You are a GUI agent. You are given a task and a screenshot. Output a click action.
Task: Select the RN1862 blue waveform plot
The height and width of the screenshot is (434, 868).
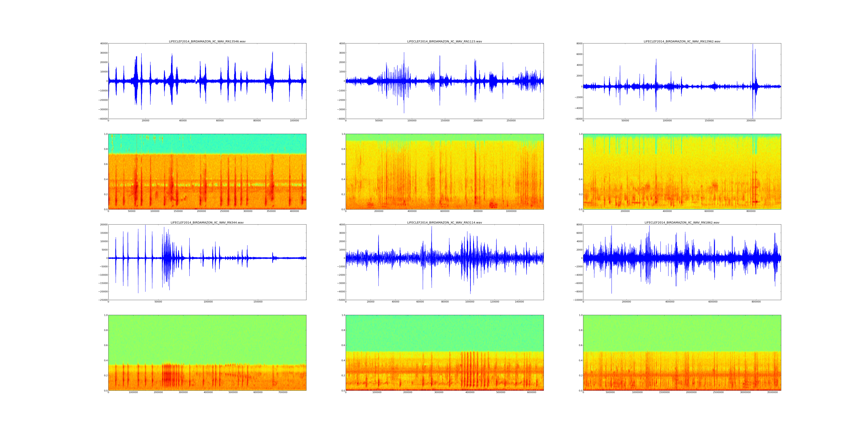pyautogui.click(x=682, y=262)
